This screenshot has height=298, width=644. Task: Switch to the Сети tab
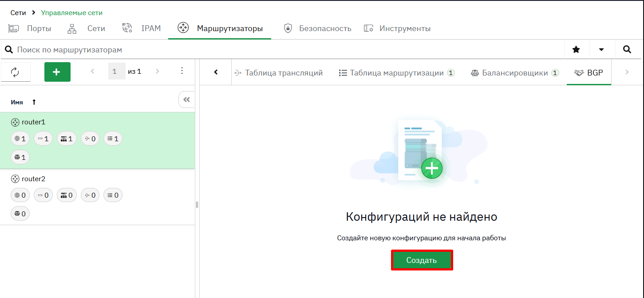click(86, 28)
